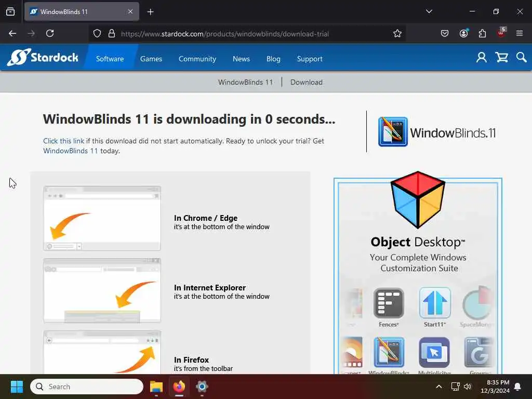Click the Stardock logo

click(x=43, y=57)
